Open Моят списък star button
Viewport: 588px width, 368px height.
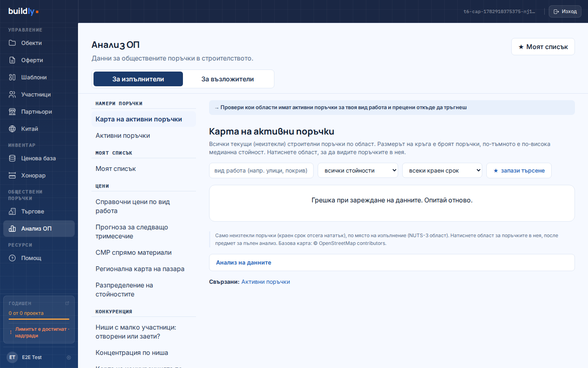coord(543,47)
